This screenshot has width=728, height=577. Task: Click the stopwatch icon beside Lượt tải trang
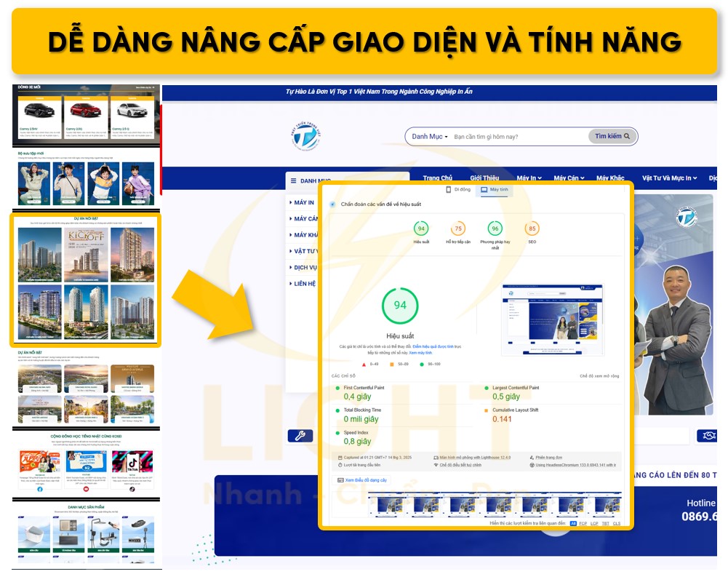340,465
